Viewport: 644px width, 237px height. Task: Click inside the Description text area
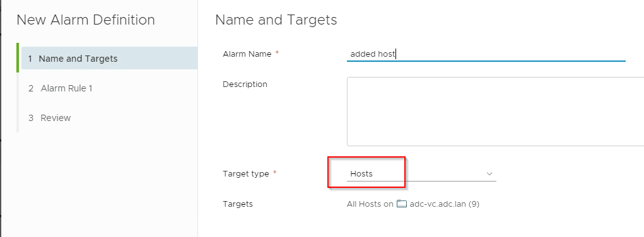[x=495, y=112]
